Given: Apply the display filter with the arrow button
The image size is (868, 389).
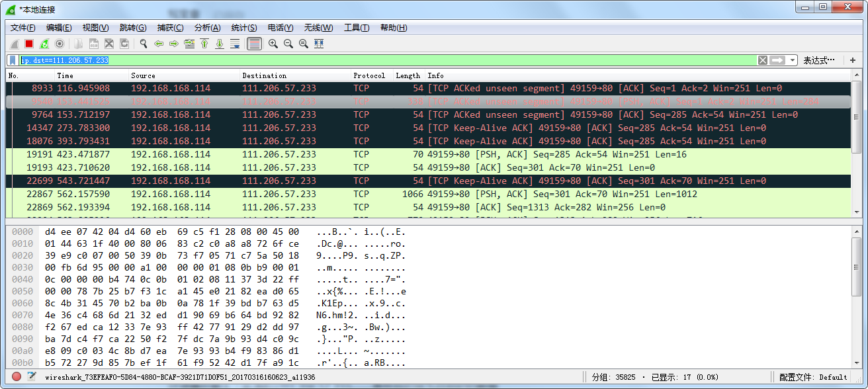Looking at the screenshot, I should [x=777, y=60].
